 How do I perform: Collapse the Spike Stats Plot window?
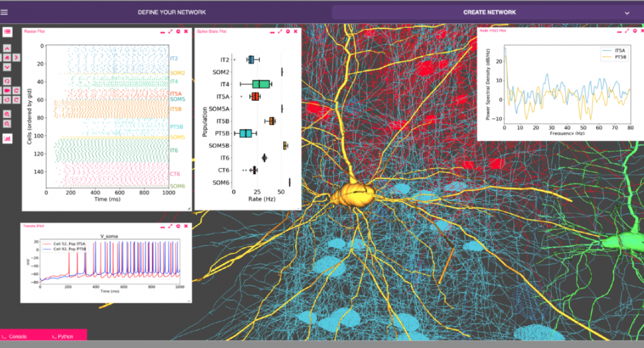point(272,31)
